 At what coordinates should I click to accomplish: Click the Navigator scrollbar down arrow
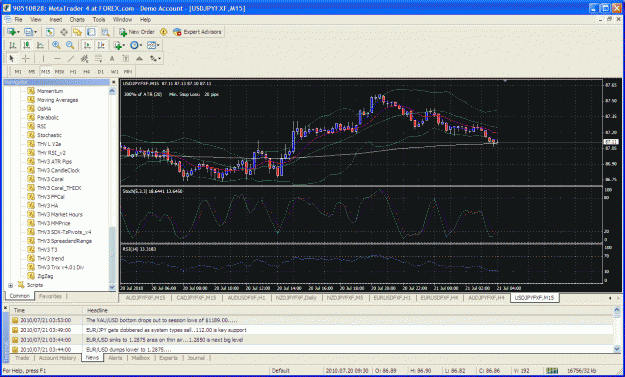point(112,287)
